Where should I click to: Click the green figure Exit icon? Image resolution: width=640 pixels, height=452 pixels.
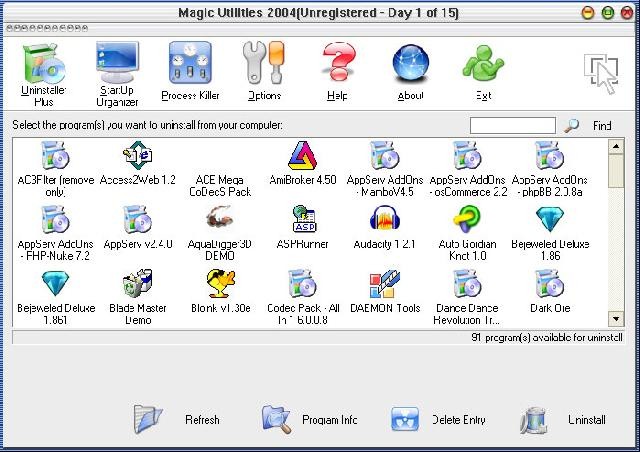pos(483,65)
